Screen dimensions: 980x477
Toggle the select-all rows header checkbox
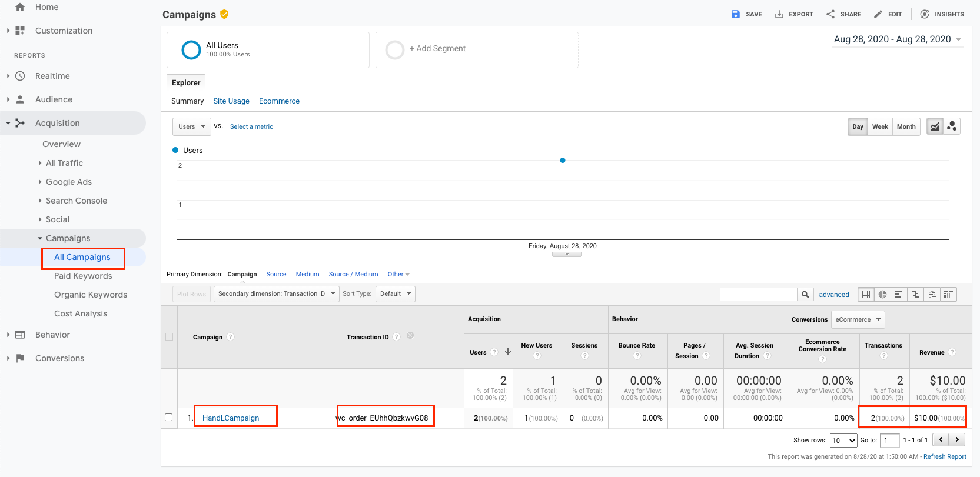[x=170, y=337]
